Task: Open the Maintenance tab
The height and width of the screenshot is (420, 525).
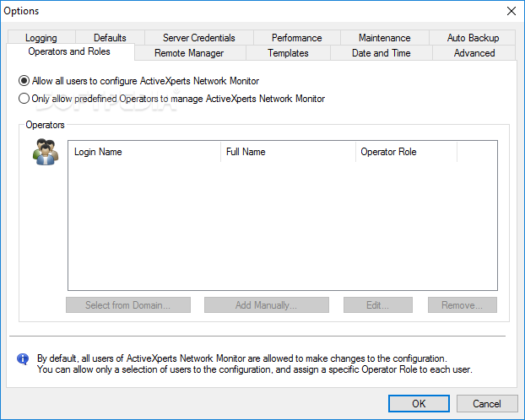Action: (384, 38)
